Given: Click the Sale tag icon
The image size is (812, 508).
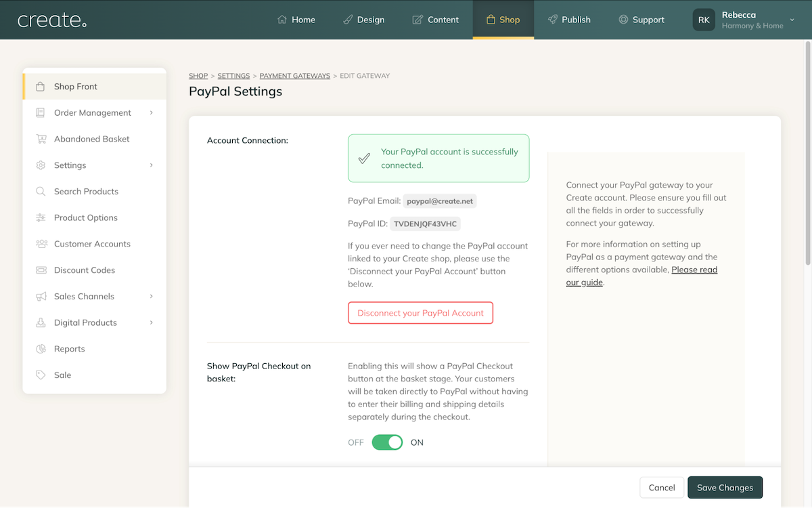Looking at the screenshot, I should point(41,375).
